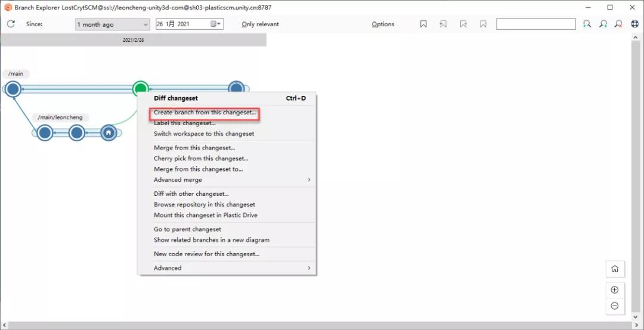Open the '1 month ago' Since dropdown

[x=113, y=24]
